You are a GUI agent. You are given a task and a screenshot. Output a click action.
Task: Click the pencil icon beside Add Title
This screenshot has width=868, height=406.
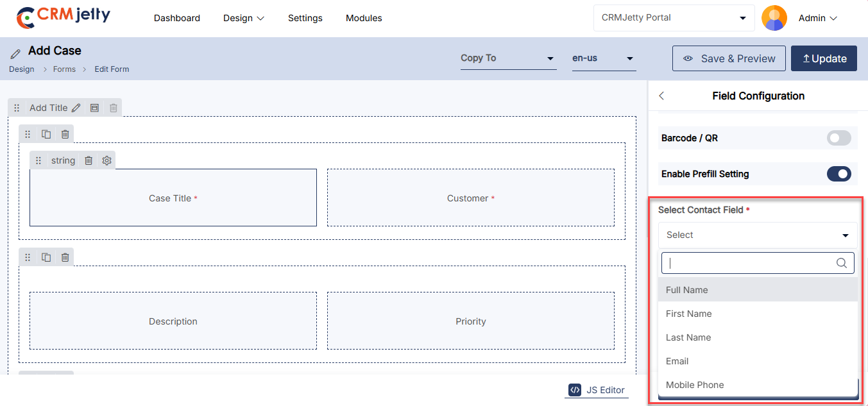click(x=76, y=108)
